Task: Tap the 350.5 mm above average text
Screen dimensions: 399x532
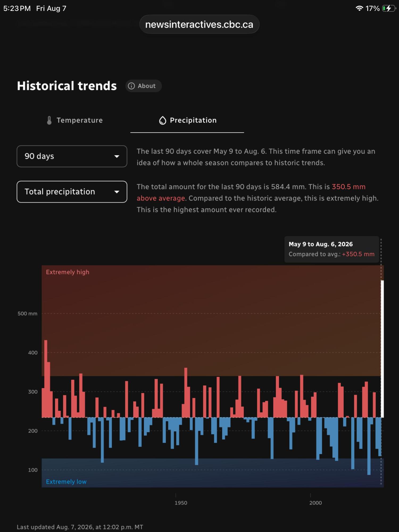Action: 251,192
